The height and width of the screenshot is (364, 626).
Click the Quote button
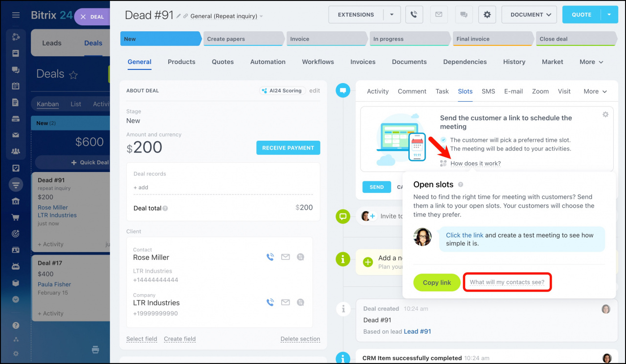click(x=581, y=15)
